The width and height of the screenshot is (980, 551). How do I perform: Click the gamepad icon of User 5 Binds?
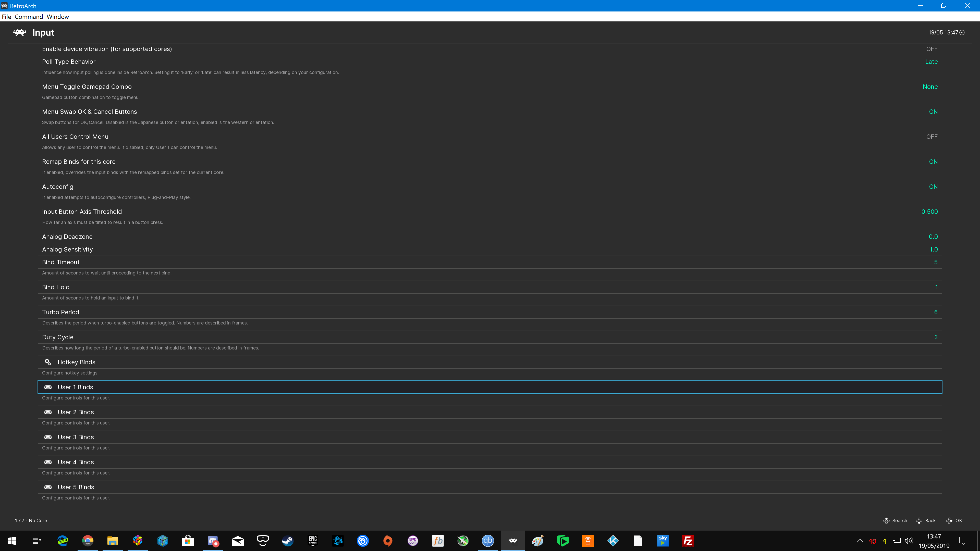(x=48, y=487)
